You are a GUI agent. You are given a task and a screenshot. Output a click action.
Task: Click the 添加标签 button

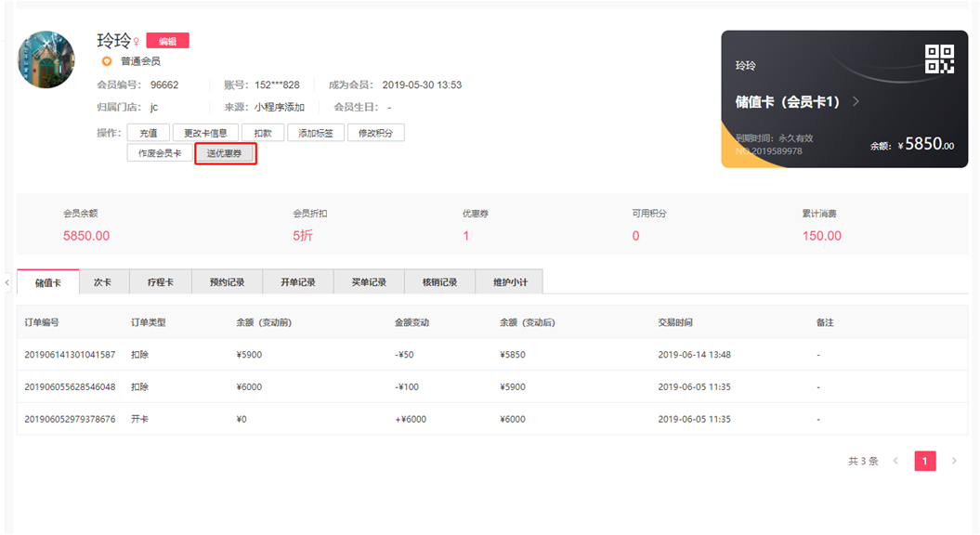(316, 133)
